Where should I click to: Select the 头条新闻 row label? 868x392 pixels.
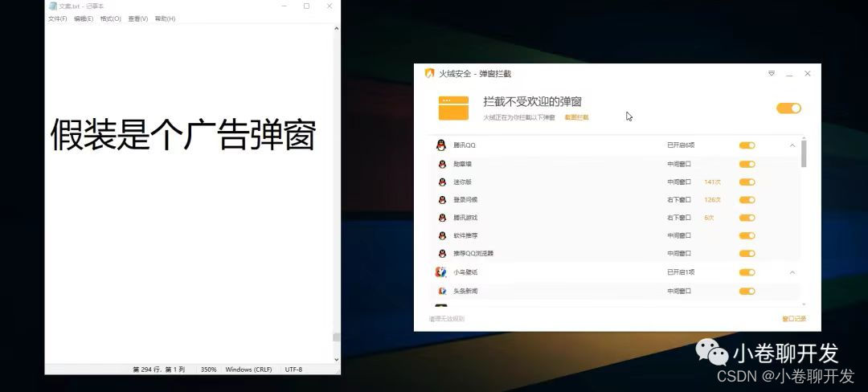coord(465,291)
